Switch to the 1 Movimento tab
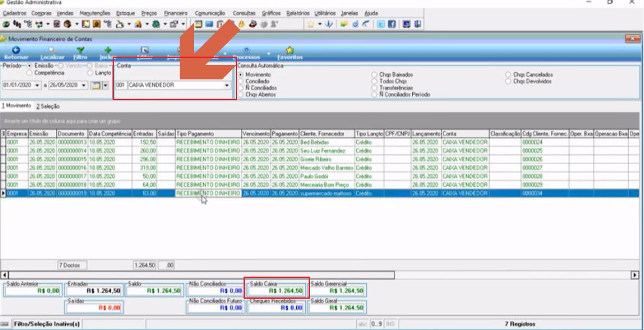This screenshot has width=644, height=330. (16, 106)
